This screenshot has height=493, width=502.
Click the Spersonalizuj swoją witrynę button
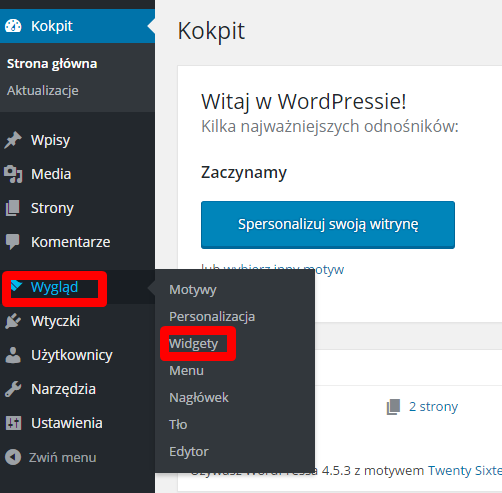[328, 225]
